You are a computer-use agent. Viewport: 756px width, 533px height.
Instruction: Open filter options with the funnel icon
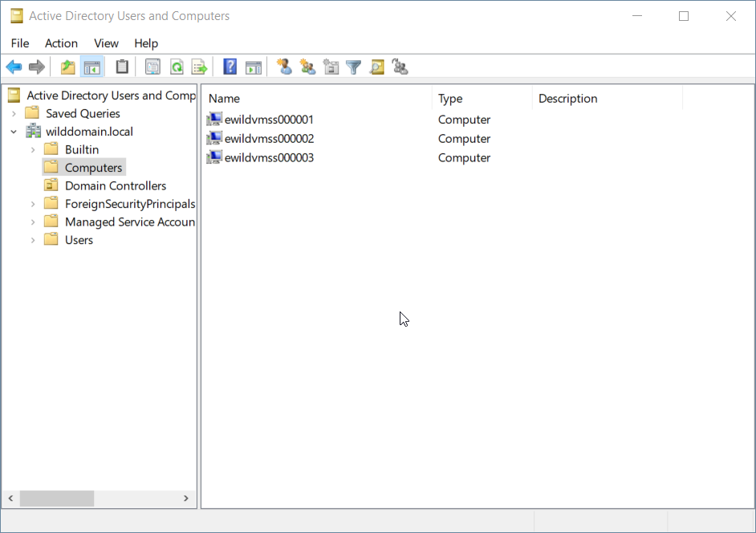coord(353,67)
